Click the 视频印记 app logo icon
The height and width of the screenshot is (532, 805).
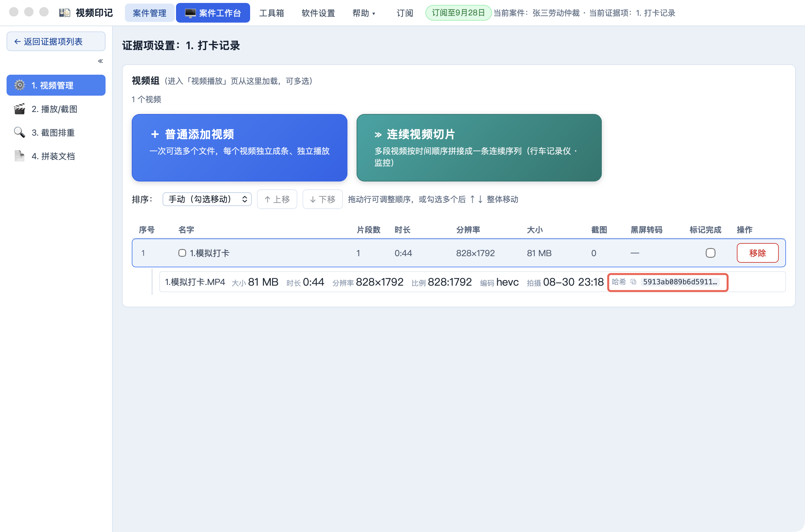[x=65, y=13]
